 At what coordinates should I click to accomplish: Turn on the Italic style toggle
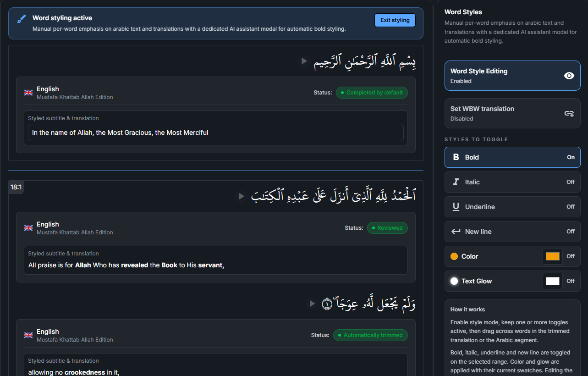[x=512, y=182]
